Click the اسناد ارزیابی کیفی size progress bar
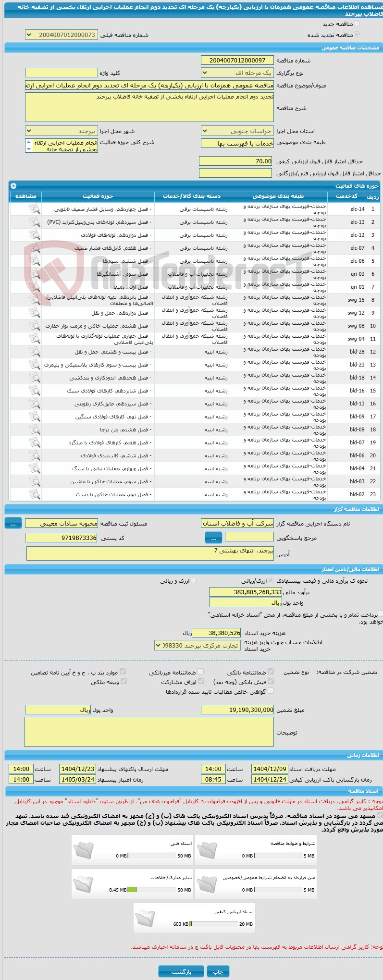Screen dimensions: 383x980 (x=214, y=924)
